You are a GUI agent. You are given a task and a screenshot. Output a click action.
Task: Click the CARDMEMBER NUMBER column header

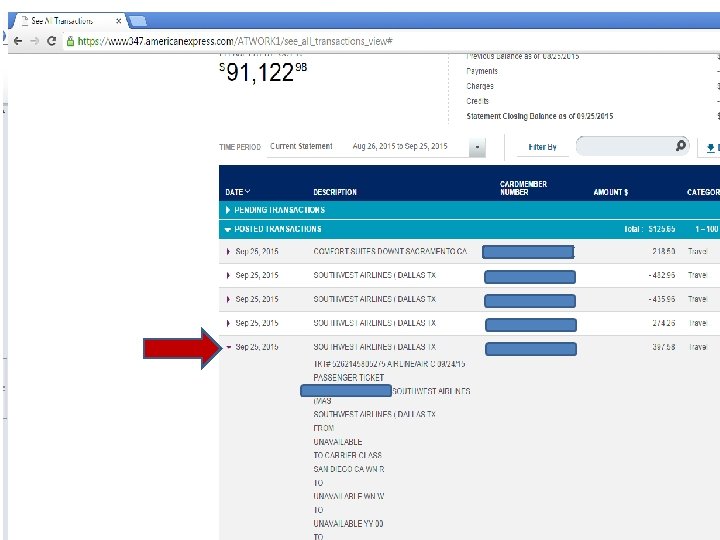[523, 188]
